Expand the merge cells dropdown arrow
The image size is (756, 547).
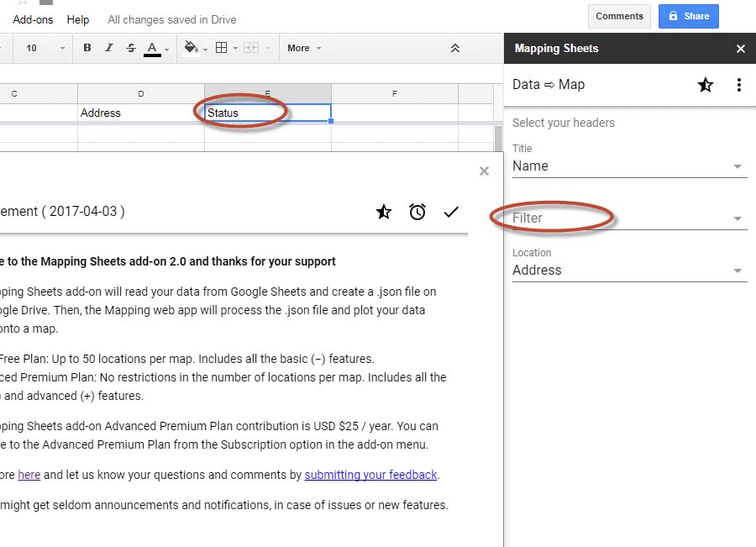point(267,48)
